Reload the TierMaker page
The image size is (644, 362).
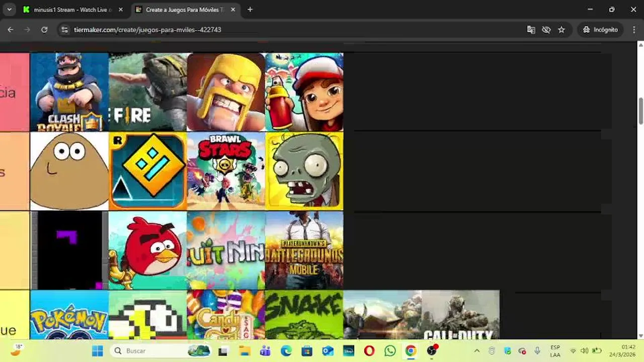point(44,30)
